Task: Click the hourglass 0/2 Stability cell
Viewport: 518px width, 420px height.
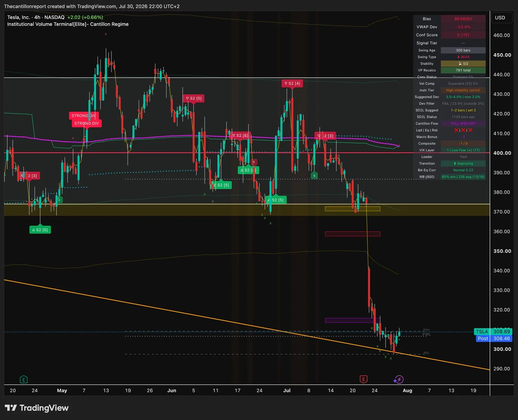Action: click(x=463, y=64)
